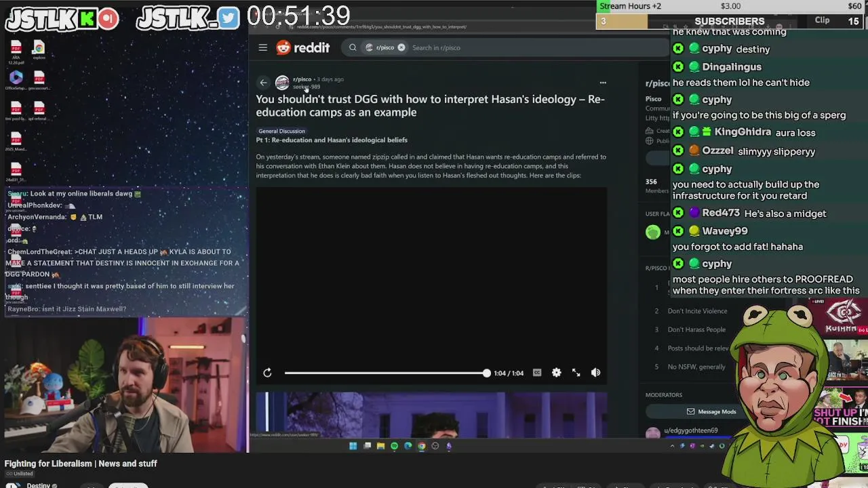Click chat username Ozzzel
This screenshot has width=868, height=488.
pos(717,150)
